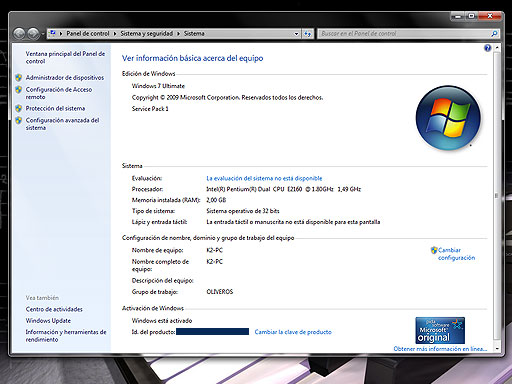Viewport: 512px width, 384px height.
Task: Click the '2,00 GB' memory value
Action: (x=216, y=200)
